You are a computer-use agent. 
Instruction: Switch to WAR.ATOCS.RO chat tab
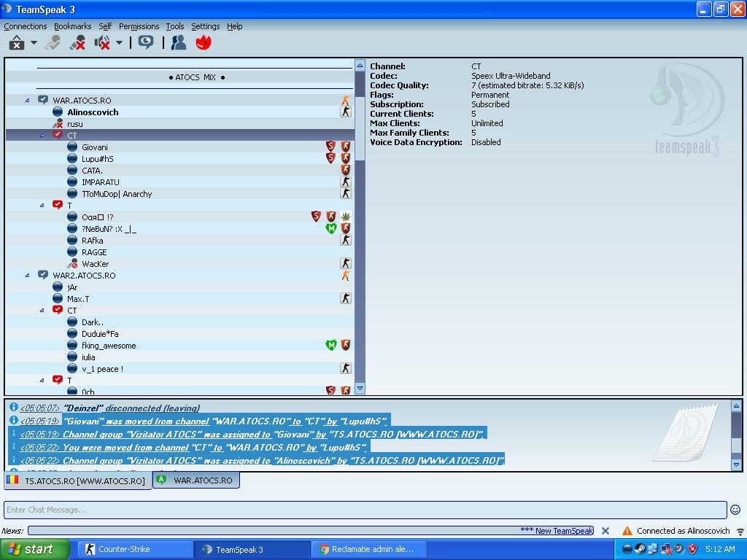tap(196, 480)
